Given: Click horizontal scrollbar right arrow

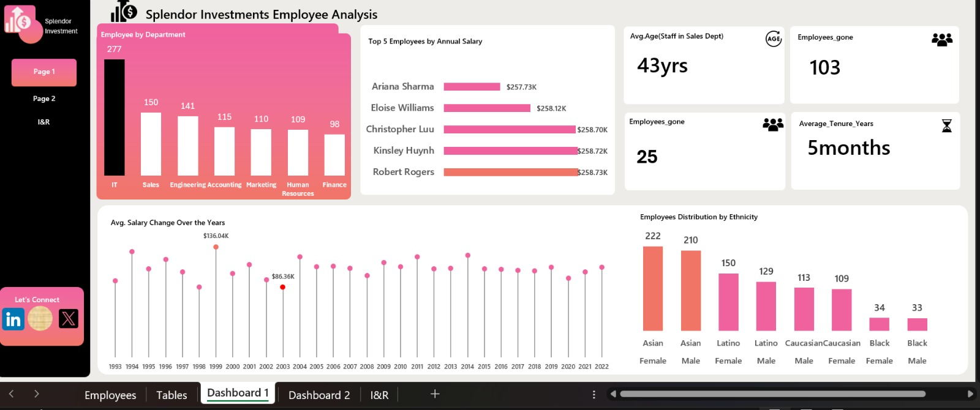Looking at the screenshot, I should pos(970,394).
